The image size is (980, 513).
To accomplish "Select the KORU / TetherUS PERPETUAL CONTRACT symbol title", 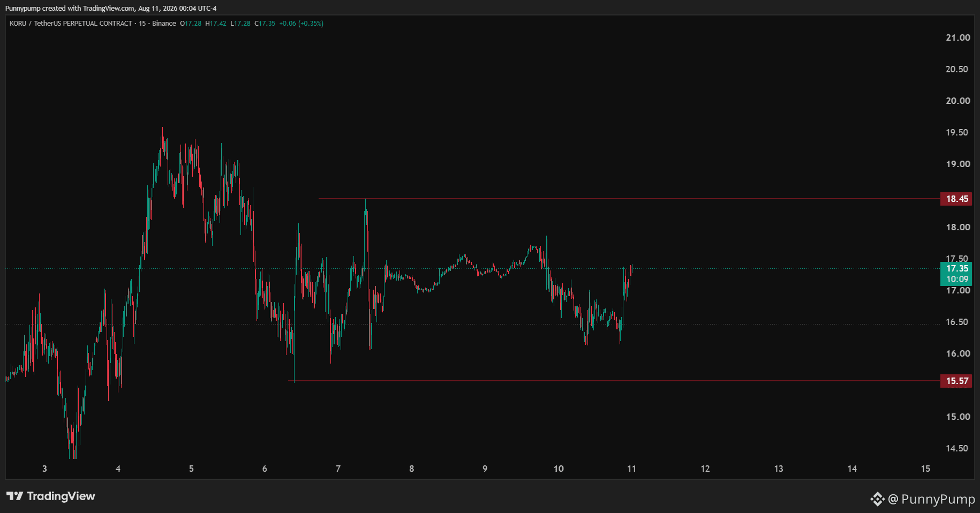I will click(x=71, y=24).
